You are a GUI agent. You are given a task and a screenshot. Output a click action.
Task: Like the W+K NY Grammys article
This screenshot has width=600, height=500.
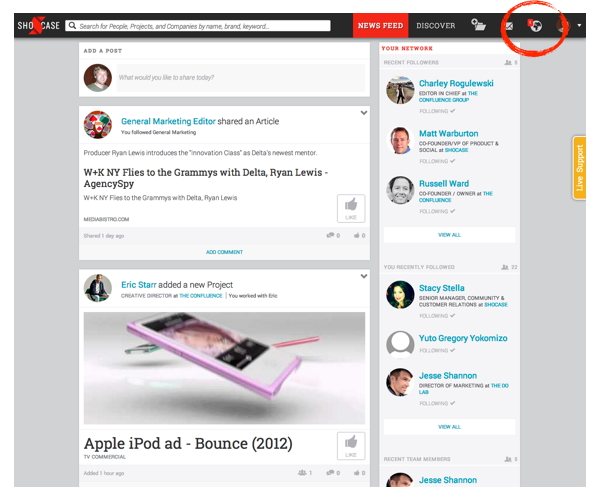[351, 208]
